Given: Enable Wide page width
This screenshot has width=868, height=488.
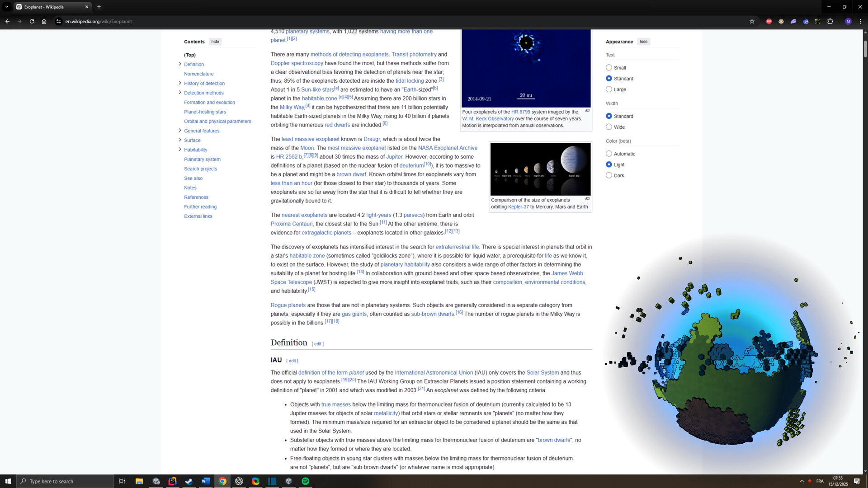Looking at the screenshot, I should point(609,127).
